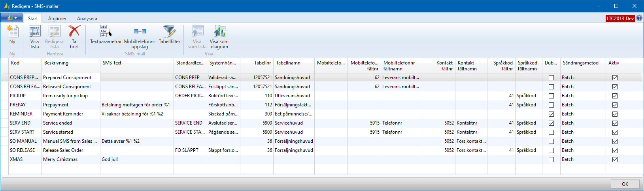Image resolution: width=644 pixels, height=191 pixels.
Task: Switch to the Analysera tab
Action: pyautogui.click(x=87, y=18)
